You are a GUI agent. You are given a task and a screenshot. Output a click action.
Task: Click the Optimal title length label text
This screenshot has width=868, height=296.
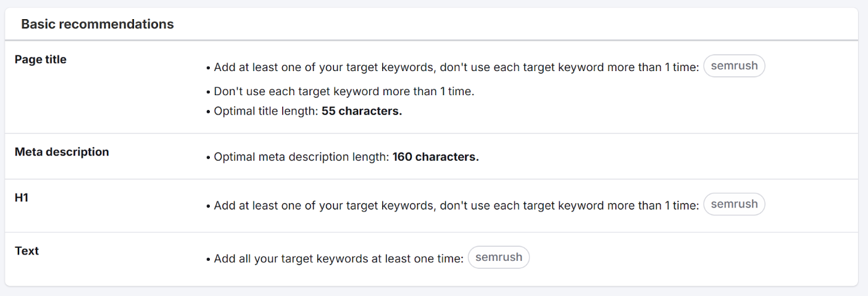266,112
